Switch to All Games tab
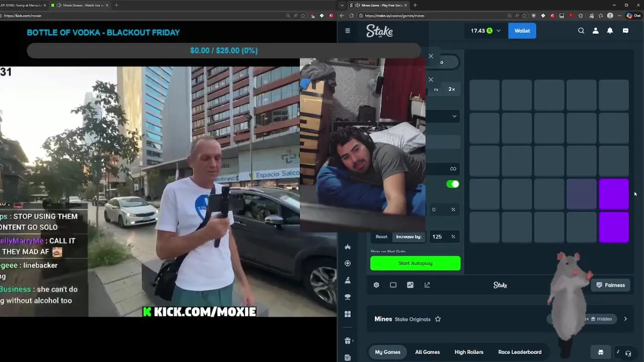 pyautogui.click(x=427, y=352)
